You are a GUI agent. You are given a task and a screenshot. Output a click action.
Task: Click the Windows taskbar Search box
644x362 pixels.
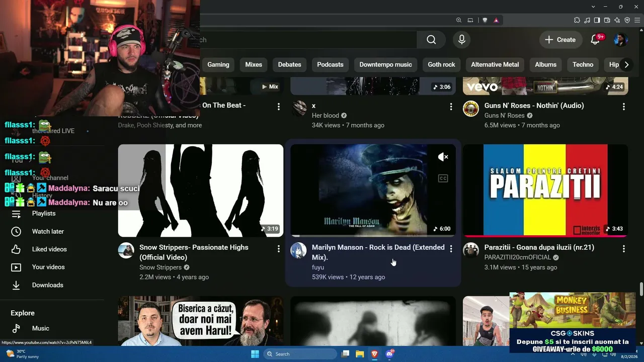tap(300, 354)
